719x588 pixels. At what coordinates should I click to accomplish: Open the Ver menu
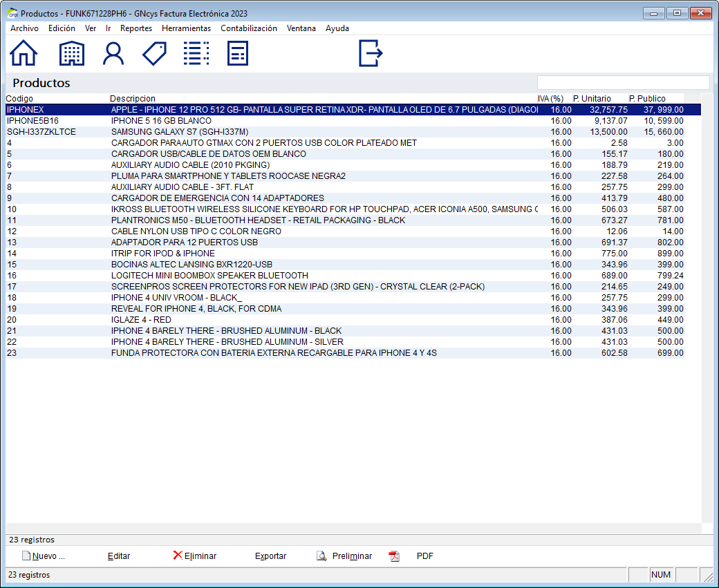(x=91, y=28)
